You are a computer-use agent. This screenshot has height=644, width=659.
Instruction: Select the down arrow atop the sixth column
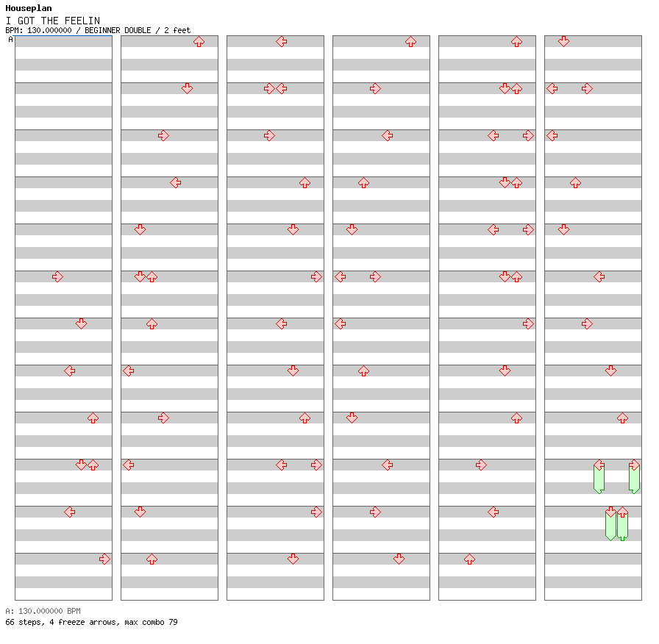click(x=563, y=42)
